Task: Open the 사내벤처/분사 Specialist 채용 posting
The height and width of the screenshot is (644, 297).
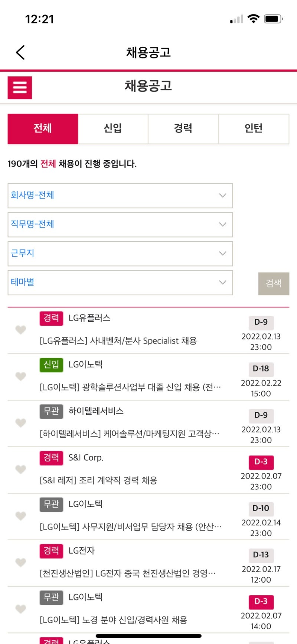Action: click(x=118, y=341)
